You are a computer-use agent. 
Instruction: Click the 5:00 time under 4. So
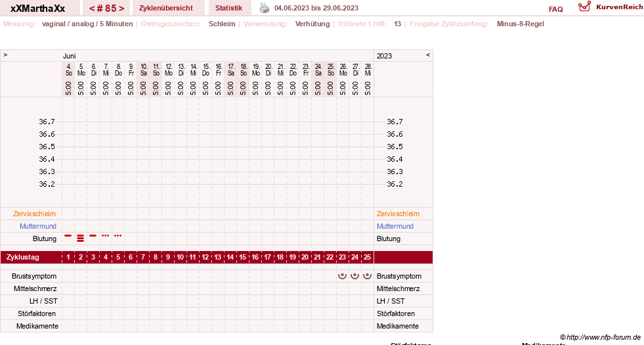tap(68, 89)
